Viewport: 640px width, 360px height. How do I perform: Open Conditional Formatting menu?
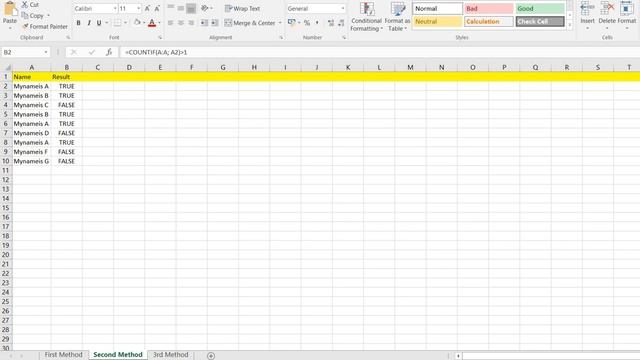pos(366,17)
